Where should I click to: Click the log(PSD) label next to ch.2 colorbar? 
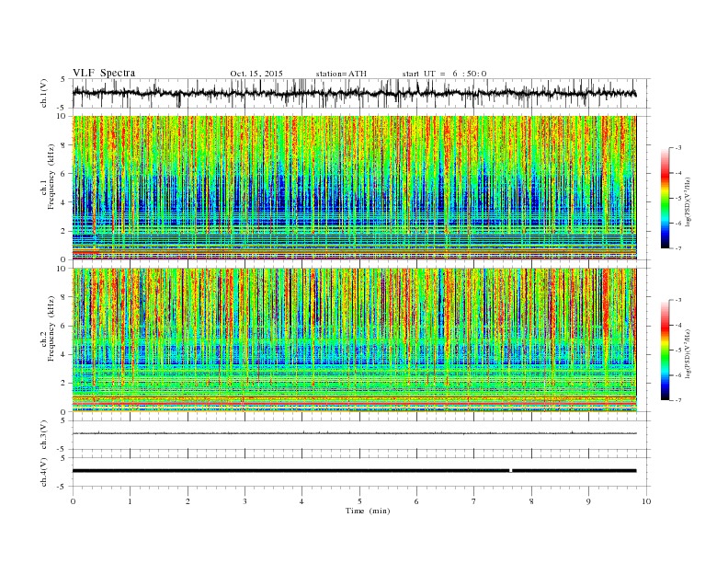(x=688, y=353)
